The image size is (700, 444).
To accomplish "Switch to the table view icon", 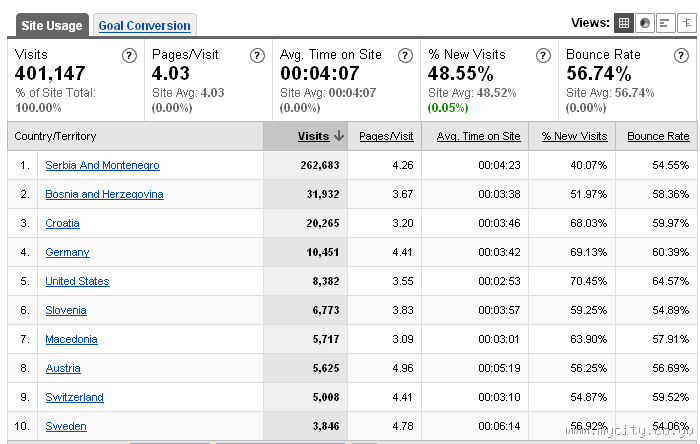I will (x=624, y=23).
